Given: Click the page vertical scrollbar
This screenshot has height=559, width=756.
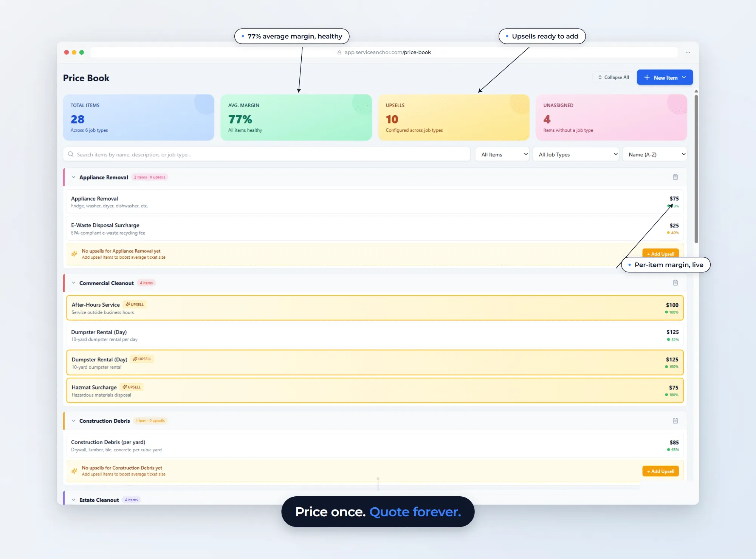Looking at the screenshot, I should (696, 169).
